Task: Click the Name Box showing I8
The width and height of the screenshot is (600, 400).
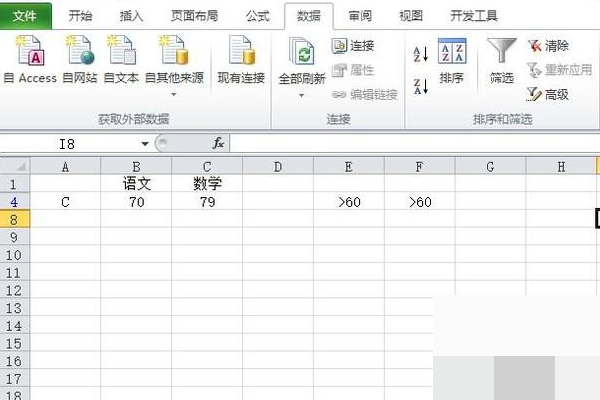Action: [69, 144]
